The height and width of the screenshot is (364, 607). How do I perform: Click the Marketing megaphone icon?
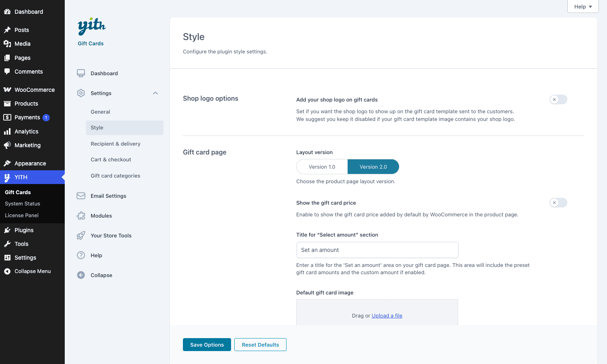(x=7, y=145)
